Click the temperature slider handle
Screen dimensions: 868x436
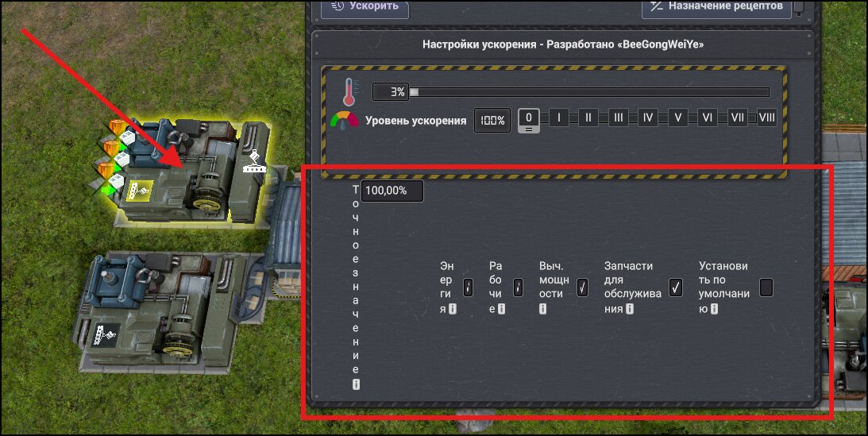[x=414, y=92]
